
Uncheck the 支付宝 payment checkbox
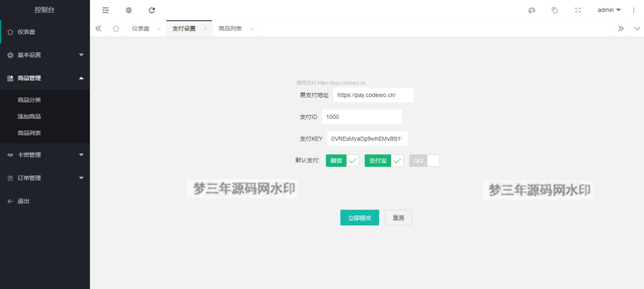point(384,161)
